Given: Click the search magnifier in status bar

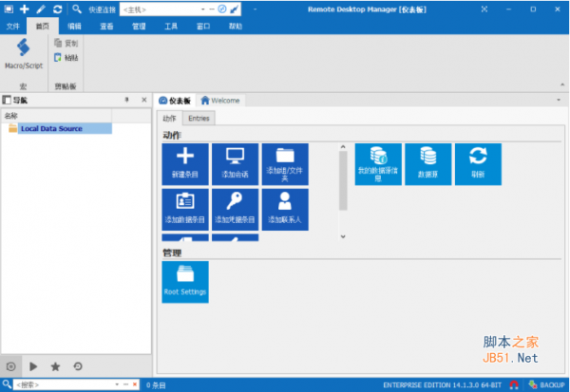Looking at the screenshot, I should (x=7, y=384).
